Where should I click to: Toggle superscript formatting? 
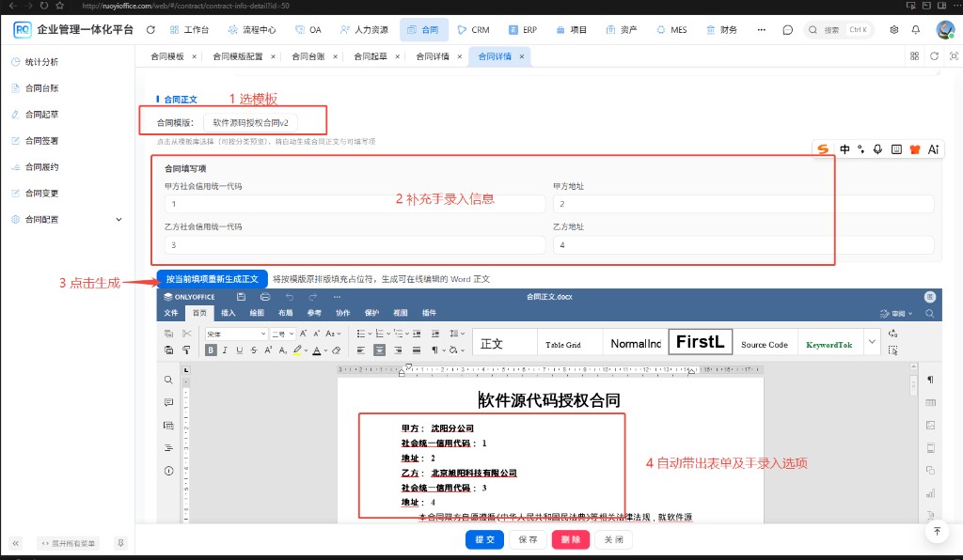[268, 350]
